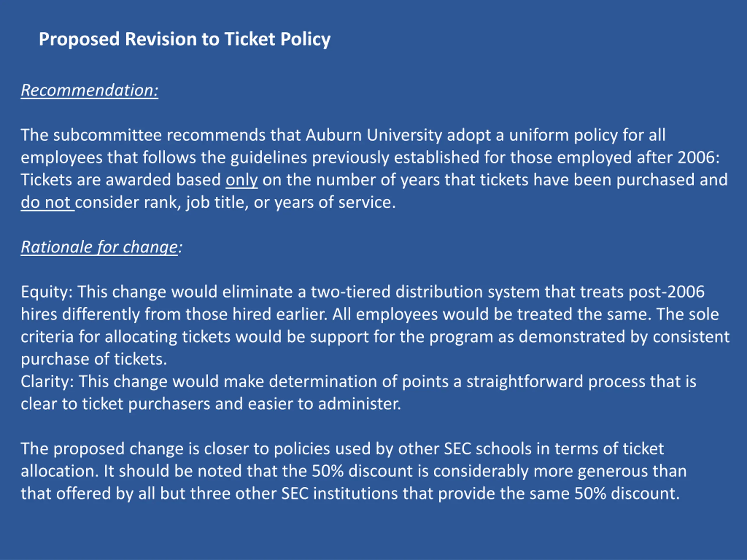Viewport: 747px width, 560px height.
Task: Click the text 'employed after 2006:'
Action: [638, 157]
